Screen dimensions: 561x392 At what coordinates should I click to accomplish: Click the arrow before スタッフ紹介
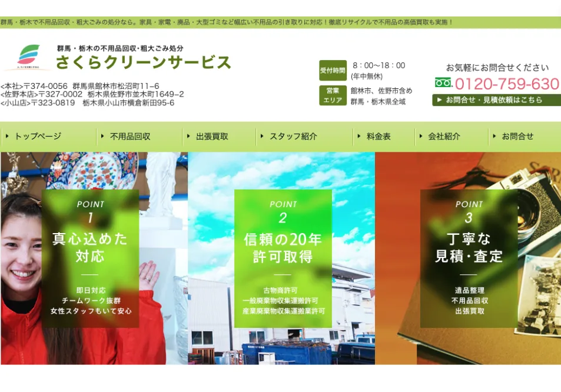263,137
